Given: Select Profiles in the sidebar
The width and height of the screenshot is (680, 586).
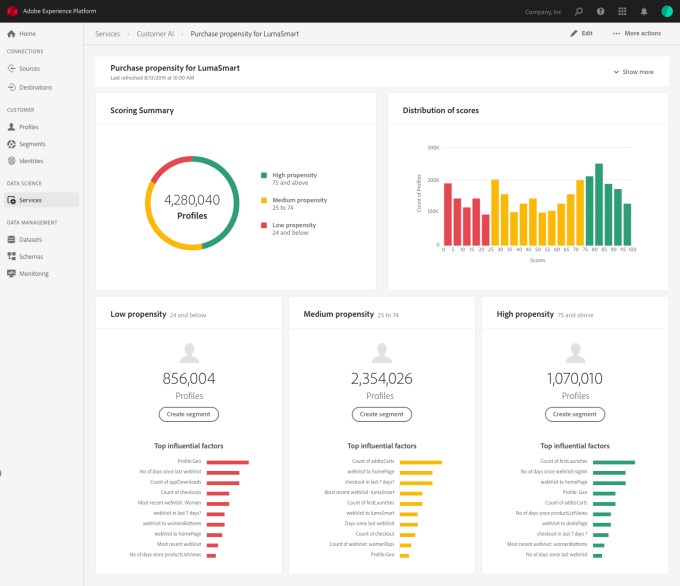Looking at the screenshot, I should 29,127.
